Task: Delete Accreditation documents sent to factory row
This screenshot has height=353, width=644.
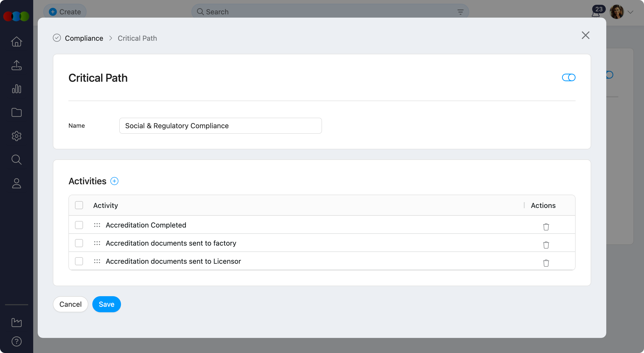Action: tap(546, 245)
